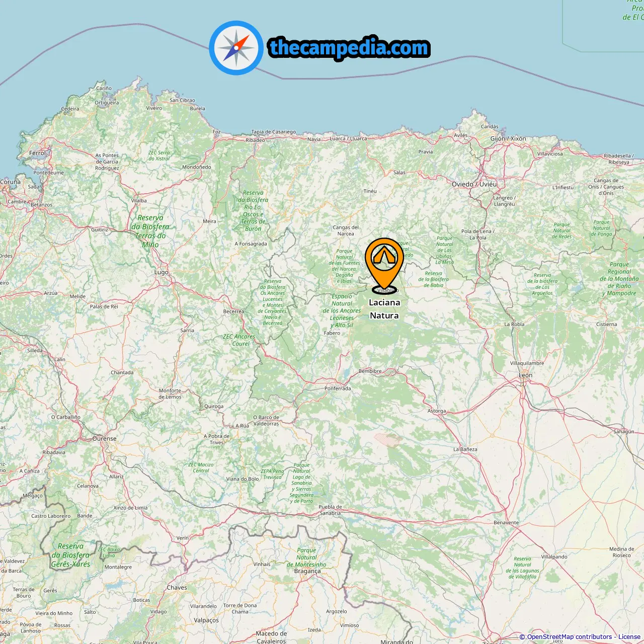The width and height of the screenshot is (644, 644).
Task: Click the León city label
Action: pyautogui.click(x=525, y=375)
